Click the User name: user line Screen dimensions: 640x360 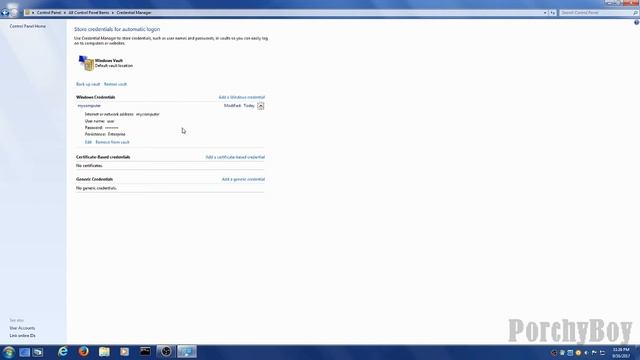click(100, 121)
